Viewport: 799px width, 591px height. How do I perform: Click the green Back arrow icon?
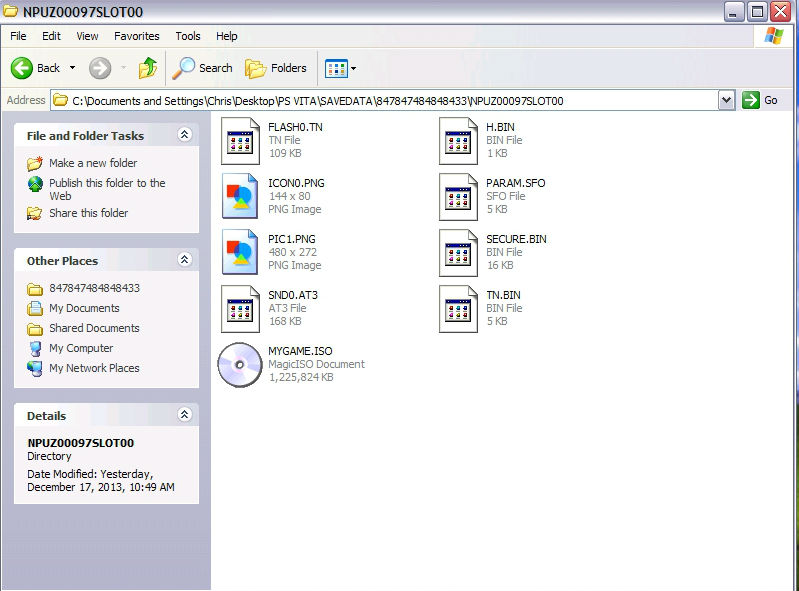point(22,68)
